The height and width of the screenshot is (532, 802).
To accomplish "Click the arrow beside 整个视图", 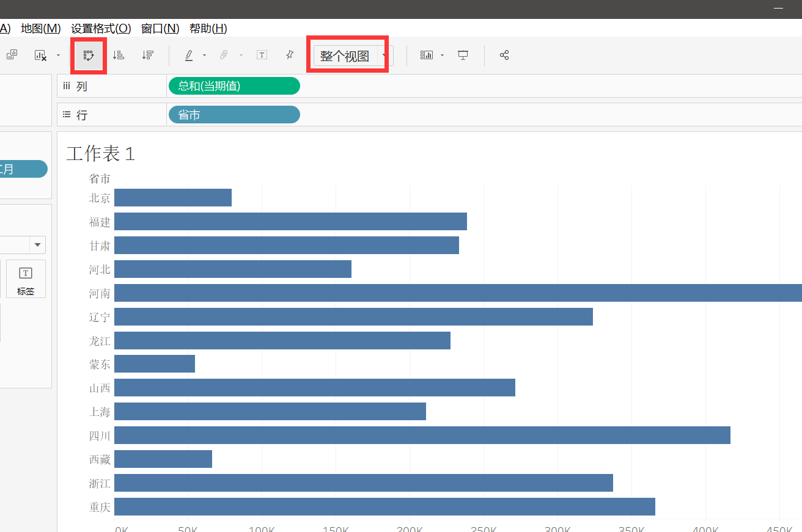I will (x=384, y=56).
